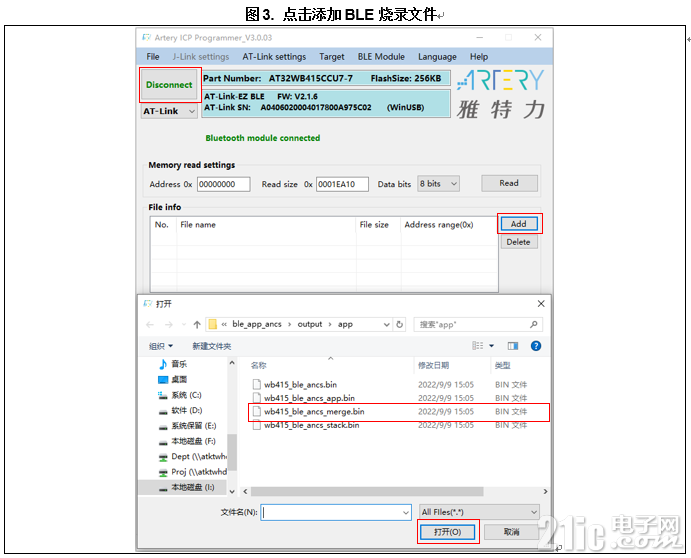Sort by Name (名称) column

click(x=259, y=365)
